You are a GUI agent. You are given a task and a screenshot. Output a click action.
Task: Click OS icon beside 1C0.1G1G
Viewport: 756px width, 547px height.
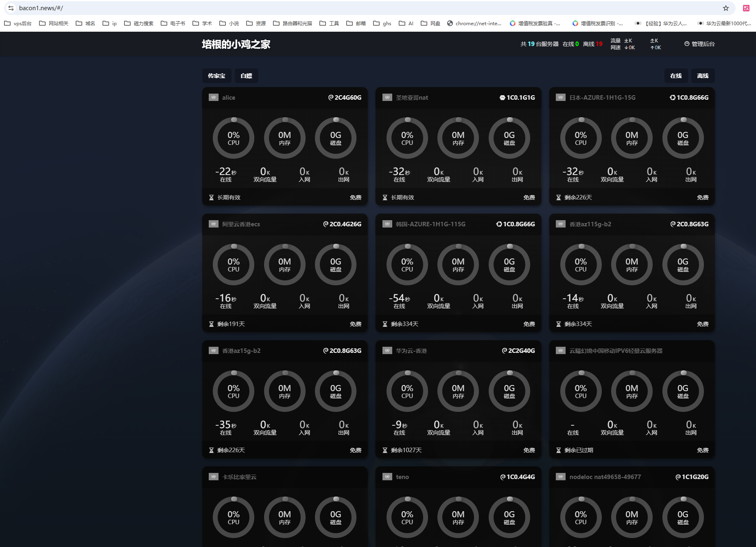(503, 97)
